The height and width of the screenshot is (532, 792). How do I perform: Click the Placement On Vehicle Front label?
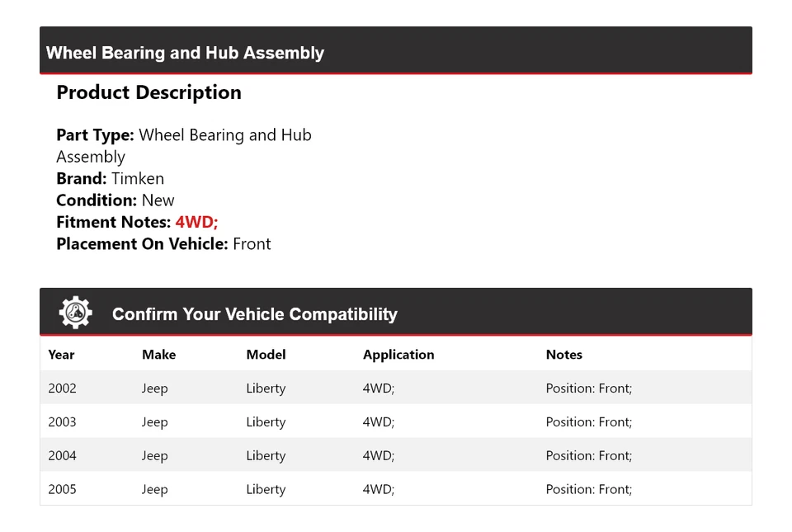point(163,243)
